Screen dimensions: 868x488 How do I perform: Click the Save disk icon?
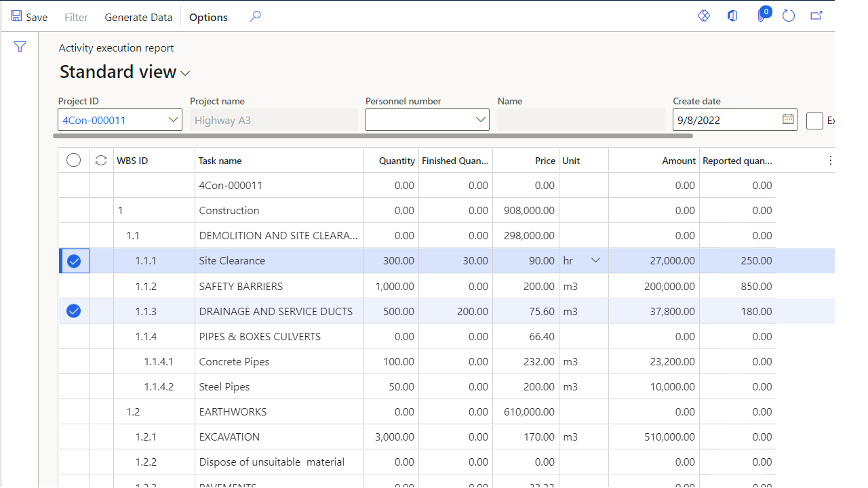click(x=16, y=16)
